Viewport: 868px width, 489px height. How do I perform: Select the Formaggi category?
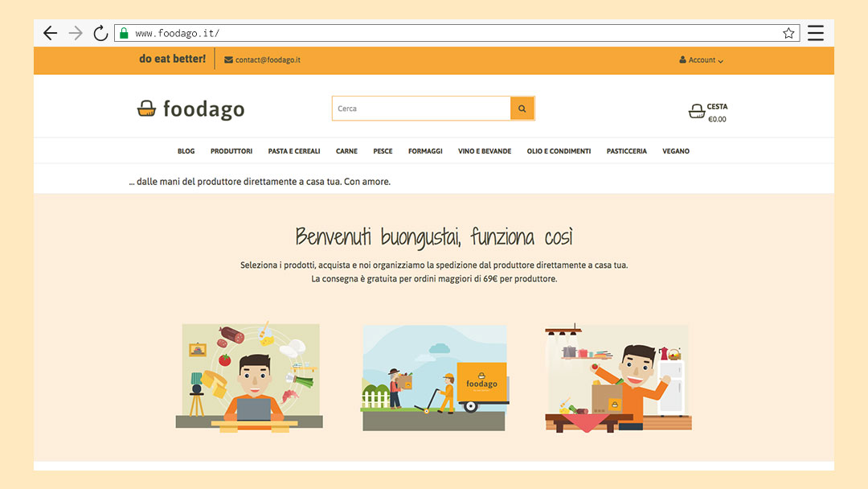(425, 151)
